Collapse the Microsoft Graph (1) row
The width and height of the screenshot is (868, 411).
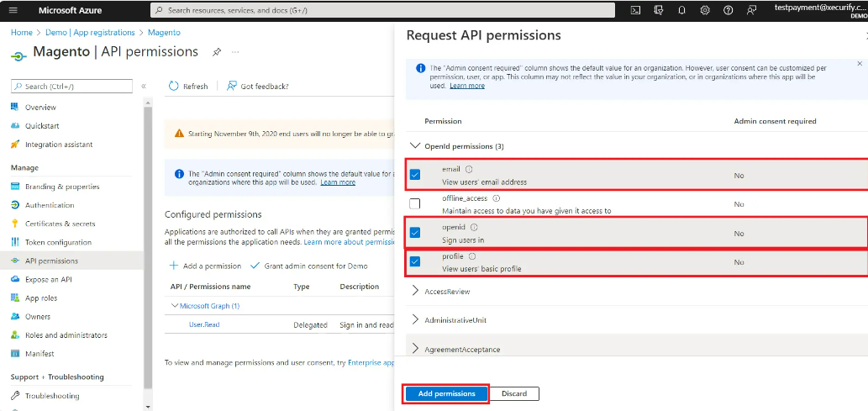pos(175,306)
